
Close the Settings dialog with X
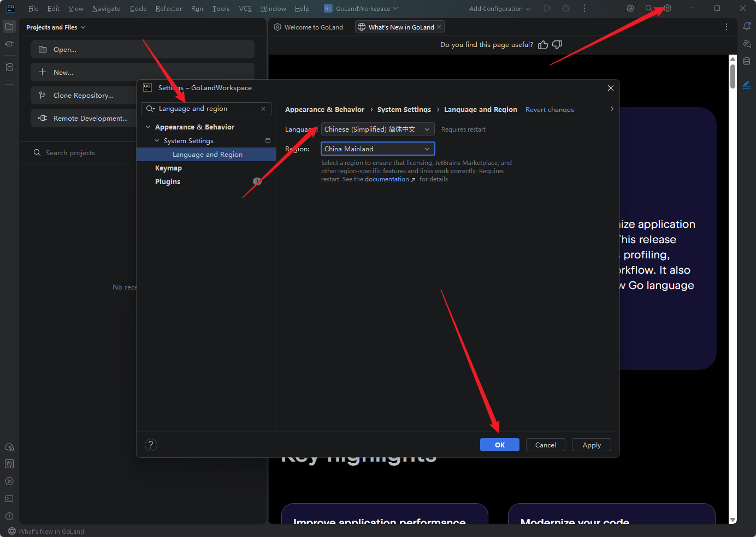[x=611, y=88]
